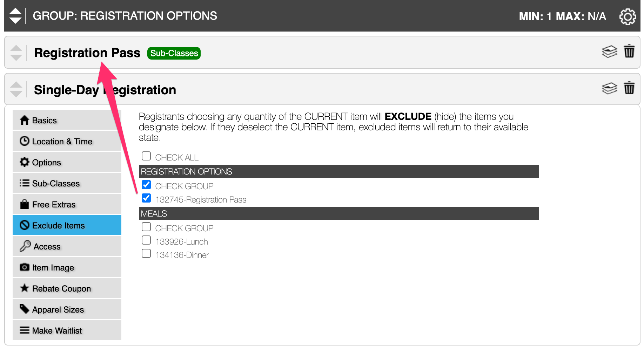Reorder group with header sort arrows
Viewport: 644px width, 349px height.
click(15, 16)
